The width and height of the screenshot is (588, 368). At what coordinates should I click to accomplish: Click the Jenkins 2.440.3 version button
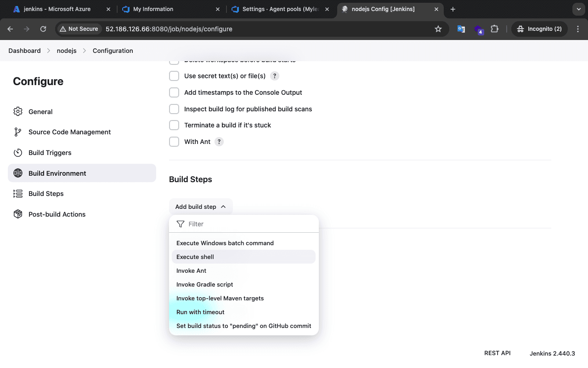pyautogui.click(x=552, y=353)
